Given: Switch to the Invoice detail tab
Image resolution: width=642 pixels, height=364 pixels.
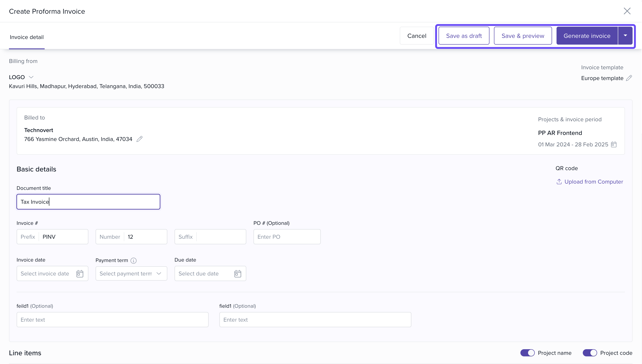Looking at the screenshot, I should tap(27, 37).
